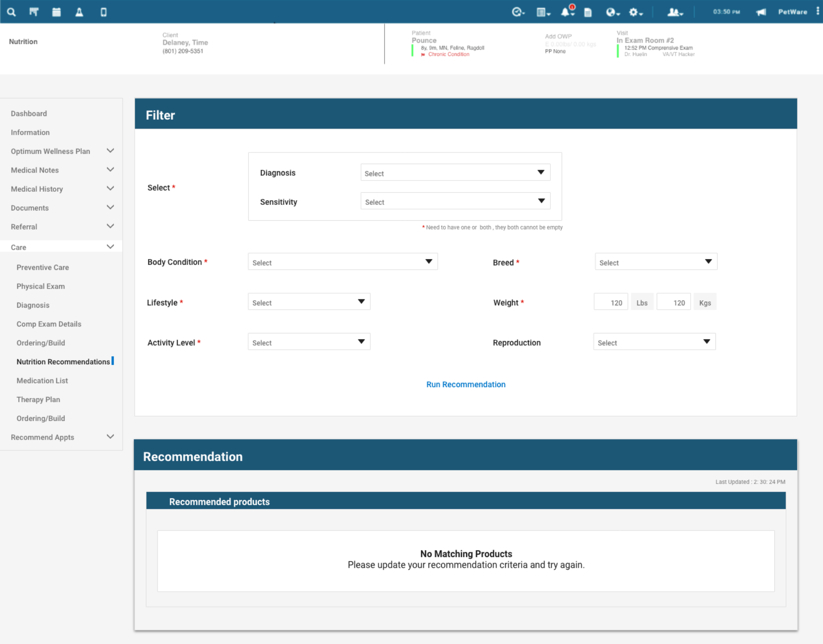Open the clock check menu icon
823x644 pixels.
(x=518, y=12)
